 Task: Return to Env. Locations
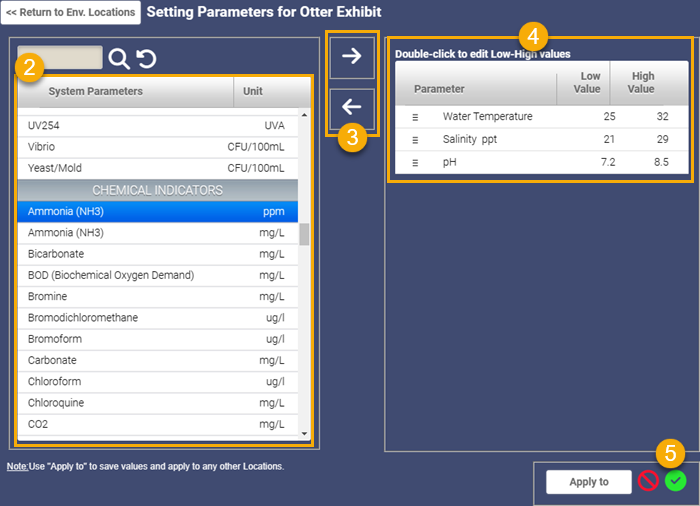click(71, 13)
